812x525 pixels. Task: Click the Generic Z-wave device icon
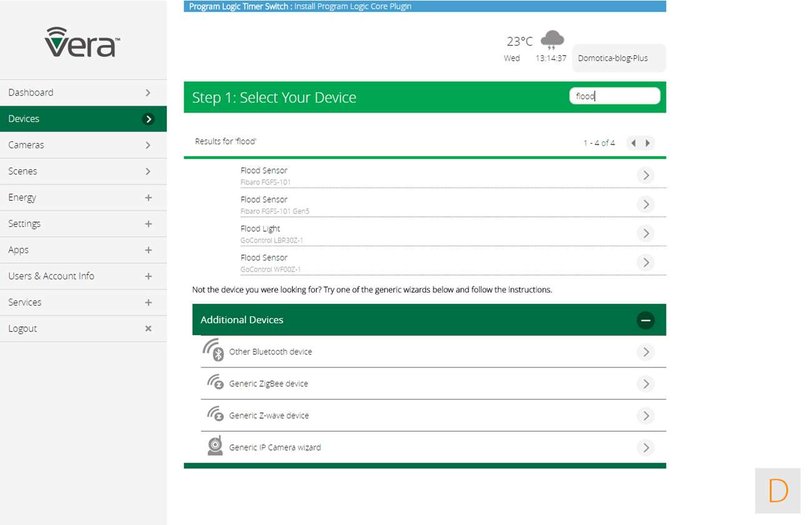pyautogui.click(x=215, y=414)
